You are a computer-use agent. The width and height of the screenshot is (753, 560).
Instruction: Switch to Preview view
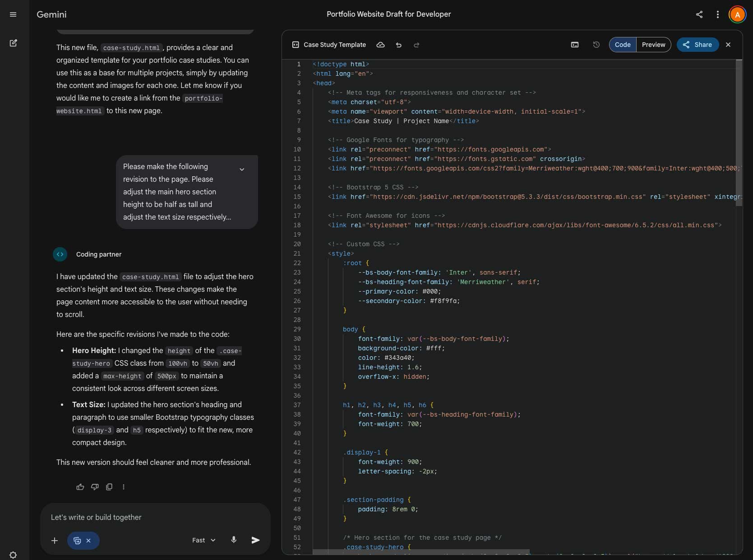[653, 45]
